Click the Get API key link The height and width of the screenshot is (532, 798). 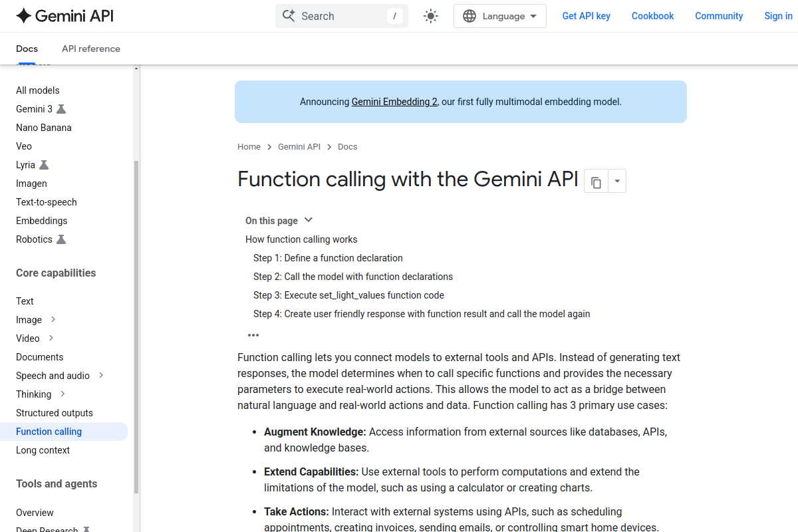click(586, 15)
